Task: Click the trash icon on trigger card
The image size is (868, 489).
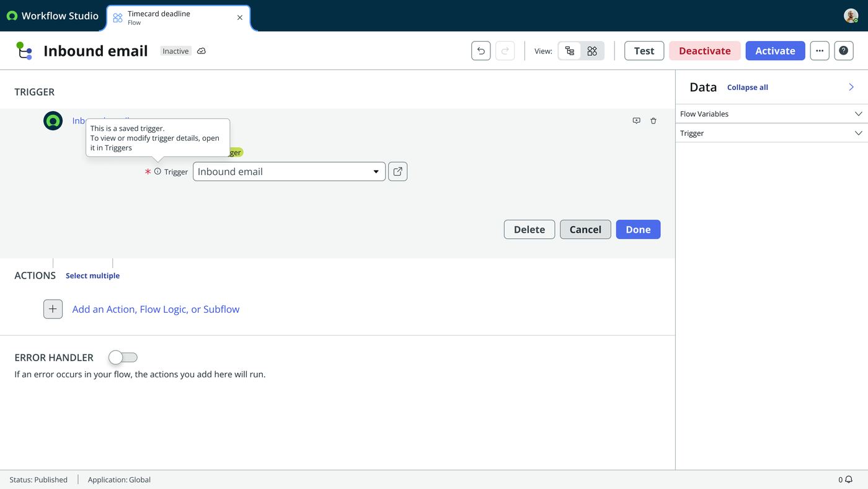Action: (x=653, y=121)
